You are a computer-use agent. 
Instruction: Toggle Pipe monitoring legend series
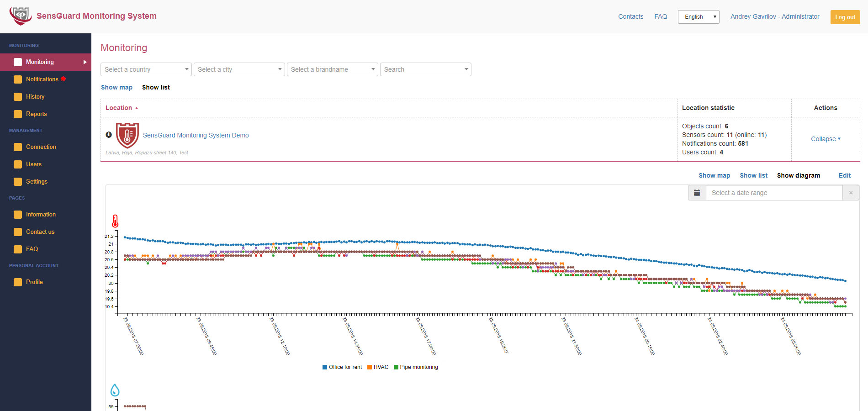[416, 367]
